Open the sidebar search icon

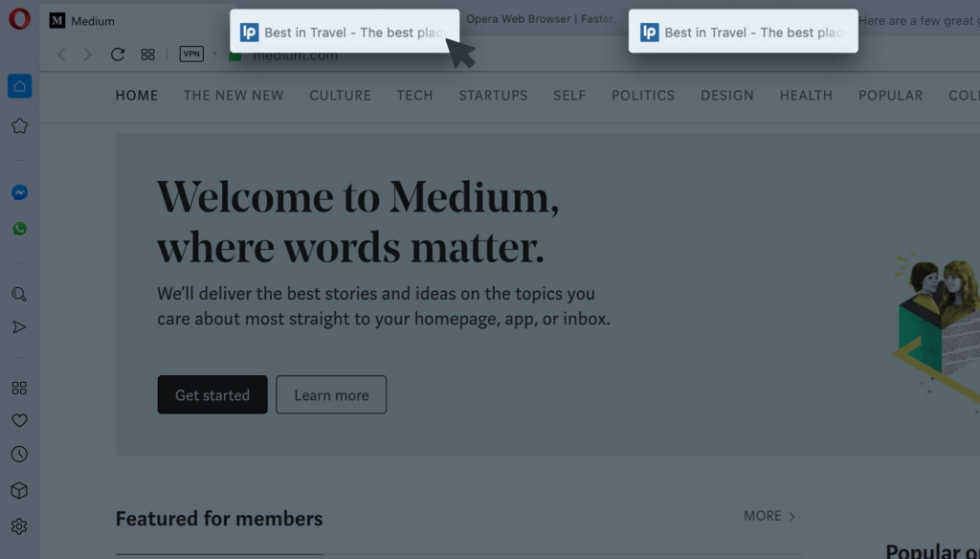click(x=19, y=294)
